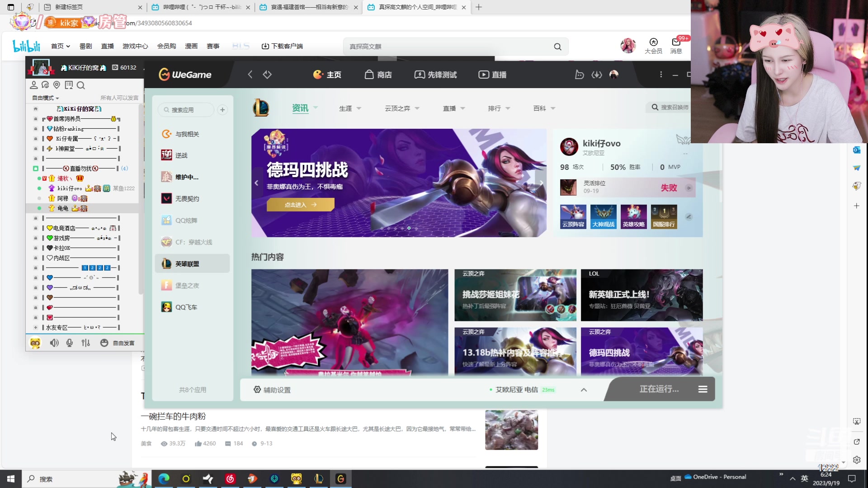The width and height of the screenshot is (868, 488).
Task: Open the 云顶阵容 shortcut tile
Action: pyautogui.click(x=573, y=216)
